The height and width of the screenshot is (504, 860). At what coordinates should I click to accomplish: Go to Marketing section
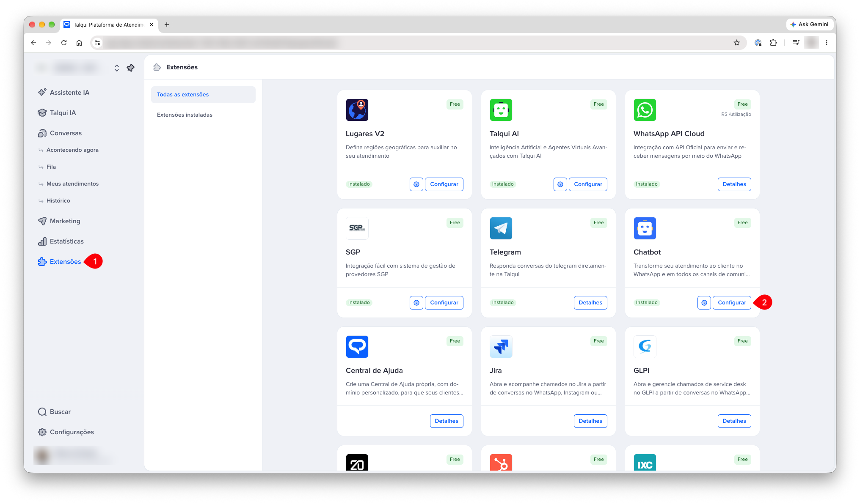tap(59, 221)
